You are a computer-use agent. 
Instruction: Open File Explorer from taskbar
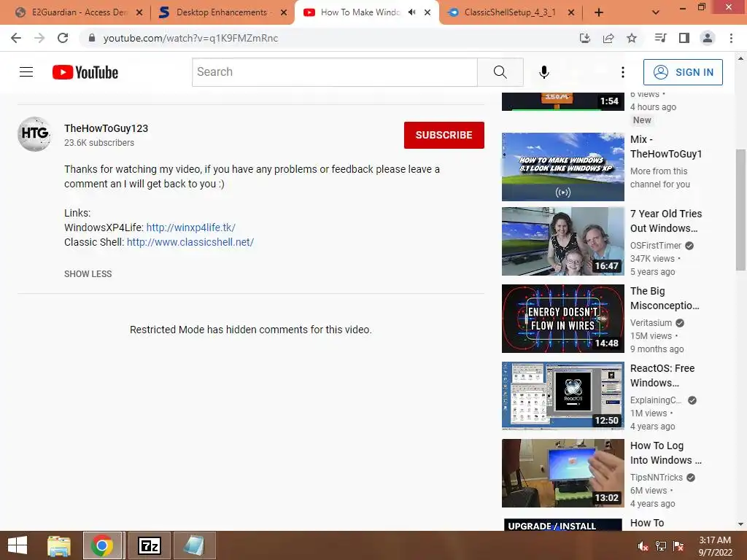pyautogui.click(x=59, y=545)
